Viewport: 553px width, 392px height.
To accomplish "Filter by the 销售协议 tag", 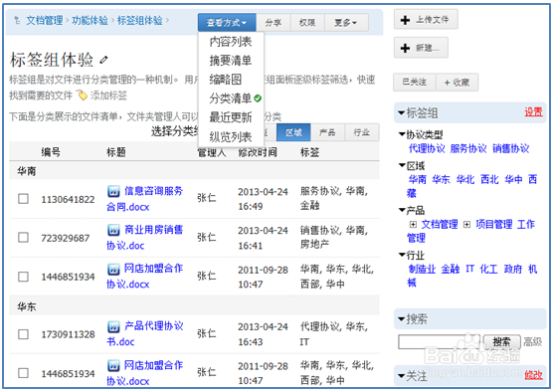I will [x=510, y=148].
